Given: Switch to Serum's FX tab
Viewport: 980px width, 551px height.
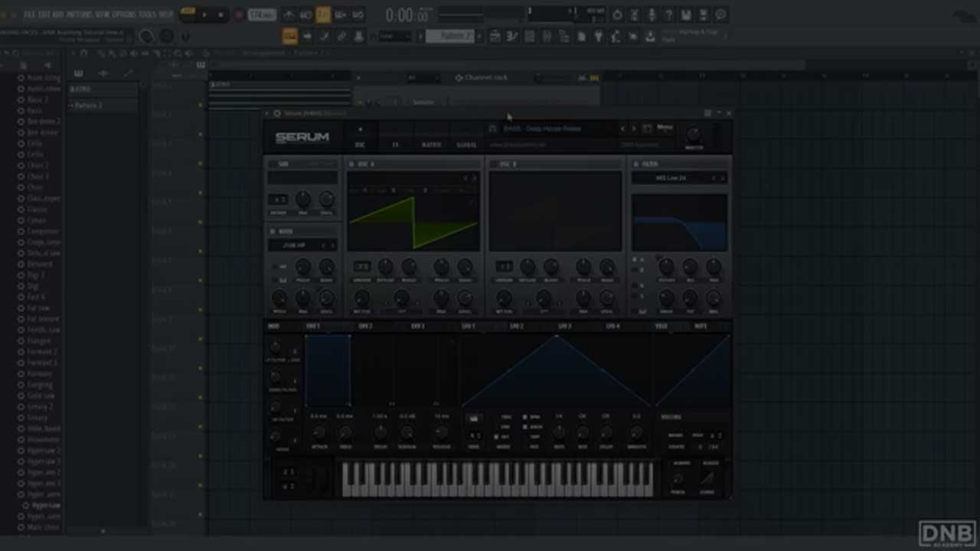Looking at the screenshot, I should (395, 145).
